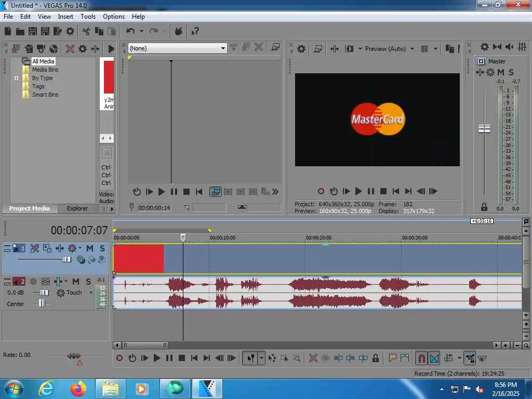Insert a region with the flags icon

(x=404, y=358)
